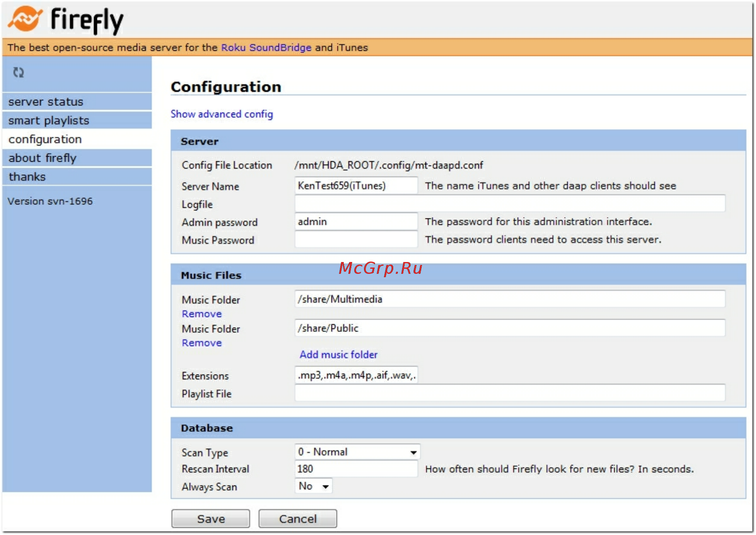Select the configuration menu item
The image size is (756, 535).
point(77,139)
